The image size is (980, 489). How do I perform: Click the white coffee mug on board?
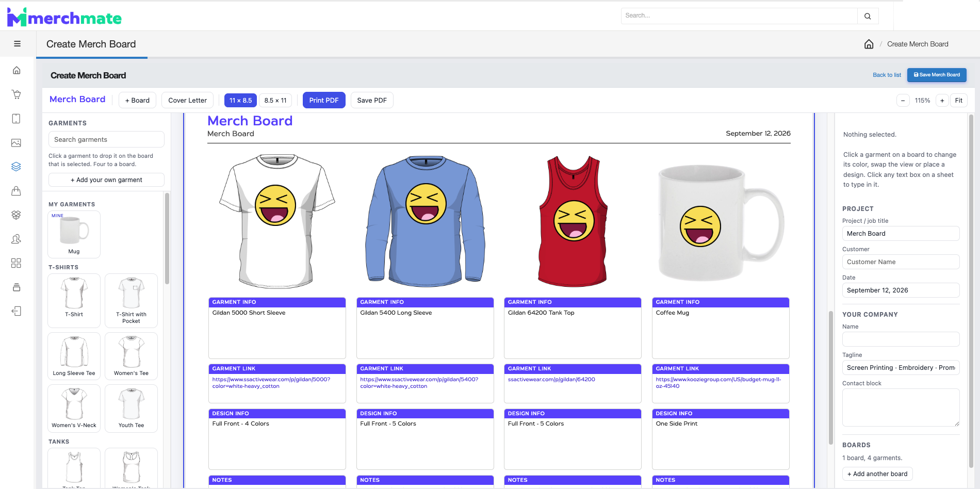pyautogui.click(x=721, y=223)
